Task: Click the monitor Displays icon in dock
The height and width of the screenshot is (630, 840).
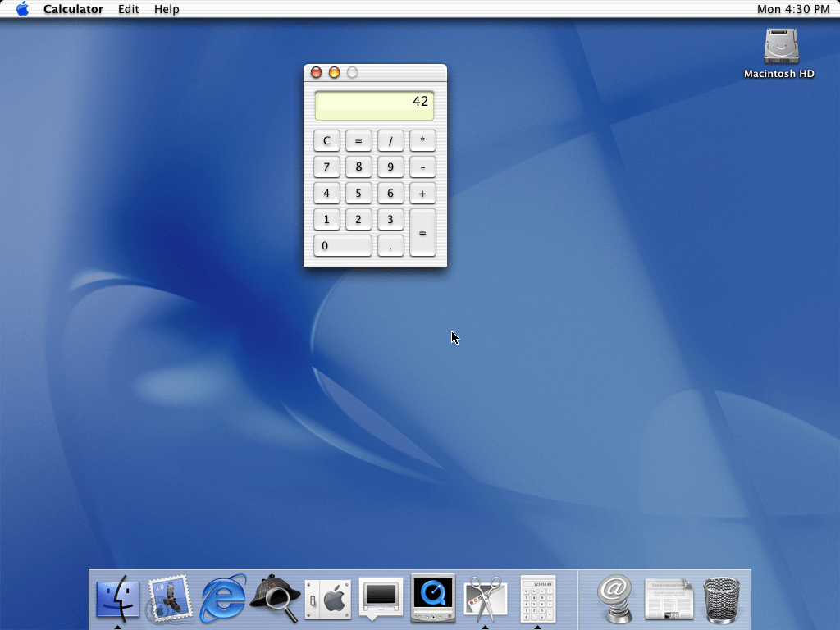Action: tap(381, 598)
